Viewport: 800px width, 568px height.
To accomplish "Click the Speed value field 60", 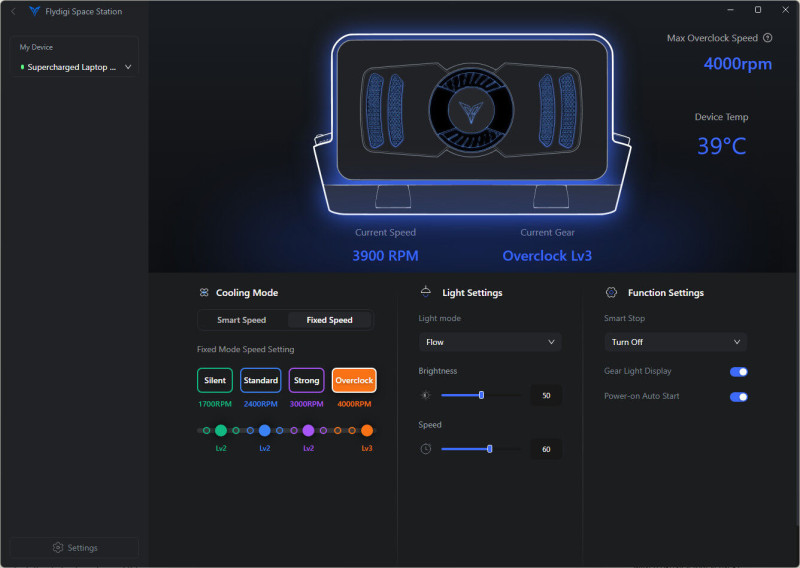I will tap(546, 449).
